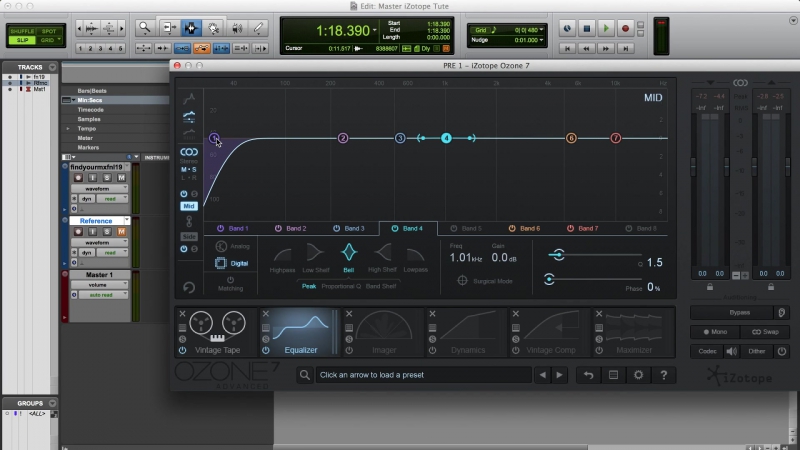Viewport: 800px width, 450px height.
Task: Enable Mono monitoring
Action: (715, 332)
